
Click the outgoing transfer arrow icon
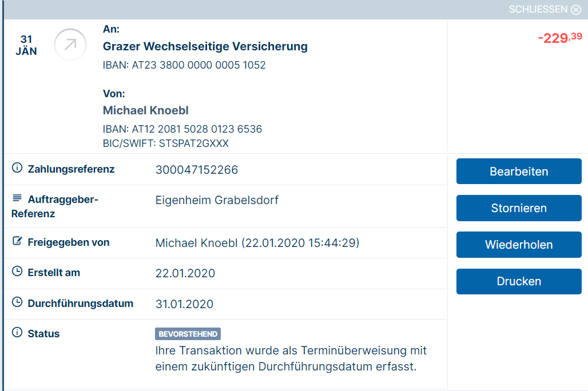coord(70,45)
